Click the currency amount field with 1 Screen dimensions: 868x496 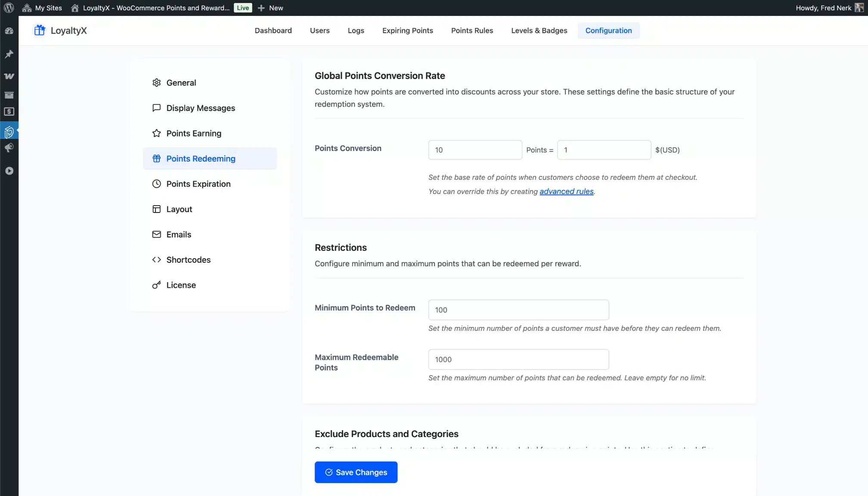pyautogui.click(x=604, y=150)
